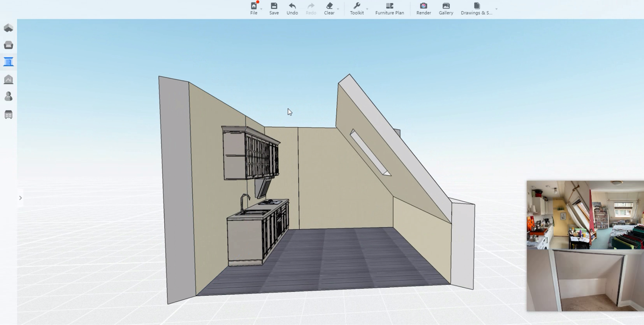Open the Toolkit menu
The image size is (644, 325).
[x=357, y=8]
